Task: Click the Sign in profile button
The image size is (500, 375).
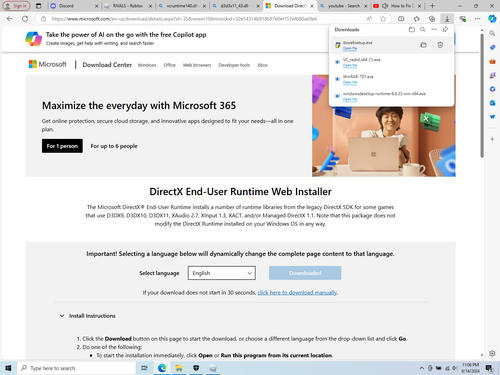Action: [17, 6]
